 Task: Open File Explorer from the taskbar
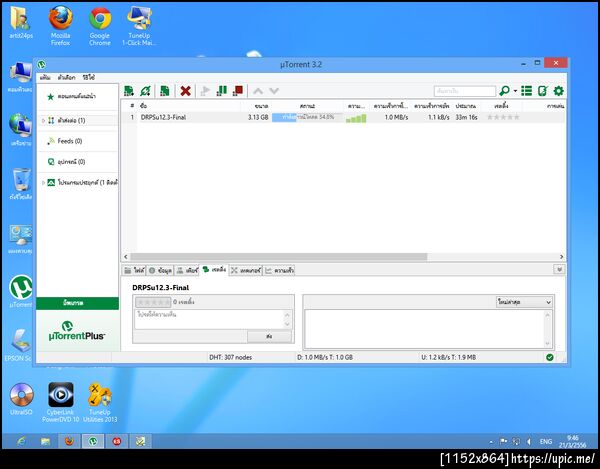click(x=46, y=441)
